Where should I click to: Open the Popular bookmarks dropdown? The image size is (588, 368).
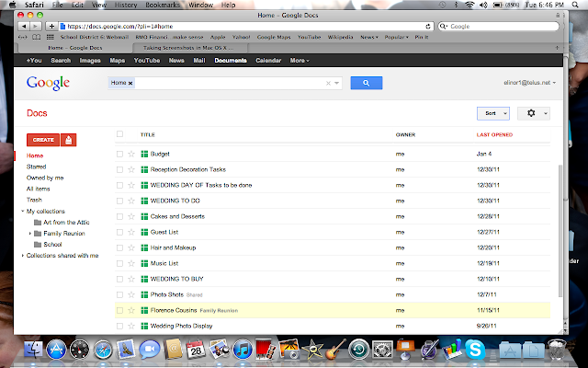(396, 37)
